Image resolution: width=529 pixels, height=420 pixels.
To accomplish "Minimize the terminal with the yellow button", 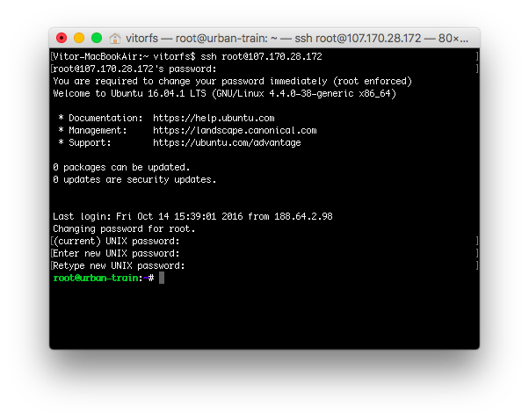I will point(79,38).
